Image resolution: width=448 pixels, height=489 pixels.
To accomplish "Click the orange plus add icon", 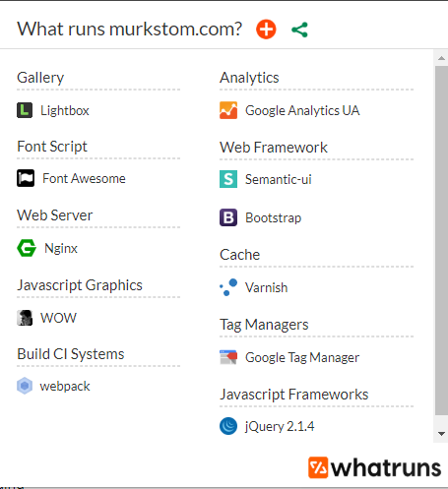I will tap(266, 30).
